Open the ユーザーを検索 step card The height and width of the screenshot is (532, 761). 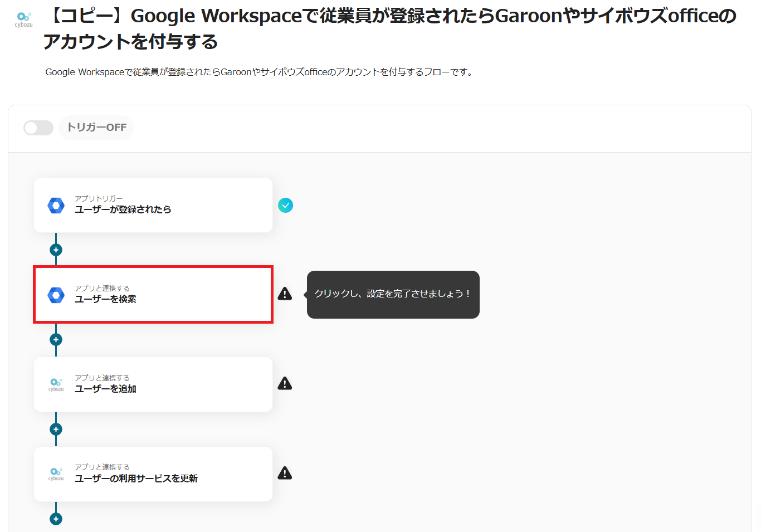(x=153, y=294)
